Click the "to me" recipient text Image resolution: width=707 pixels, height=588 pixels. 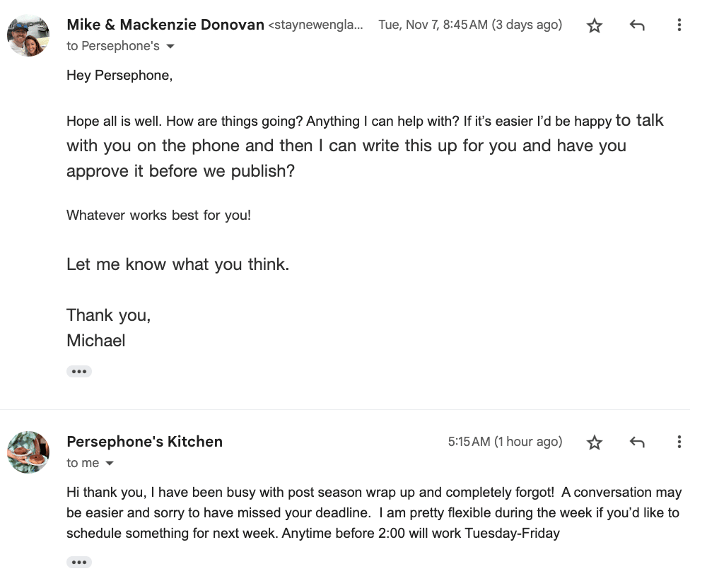tap(83, 463)
